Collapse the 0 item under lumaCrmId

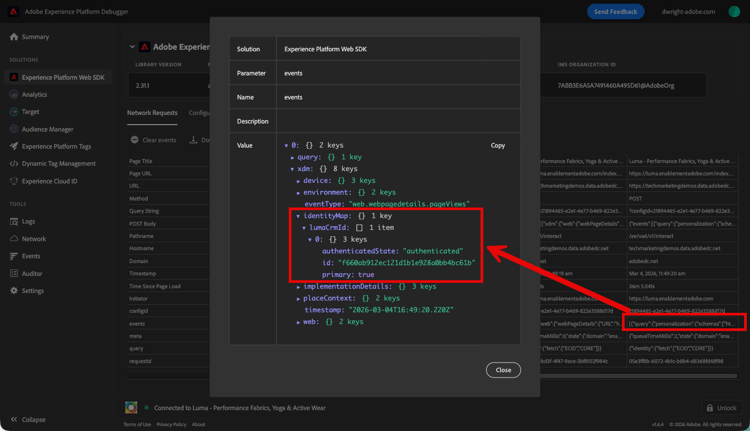pyautogui.click(x=310, y=240)
